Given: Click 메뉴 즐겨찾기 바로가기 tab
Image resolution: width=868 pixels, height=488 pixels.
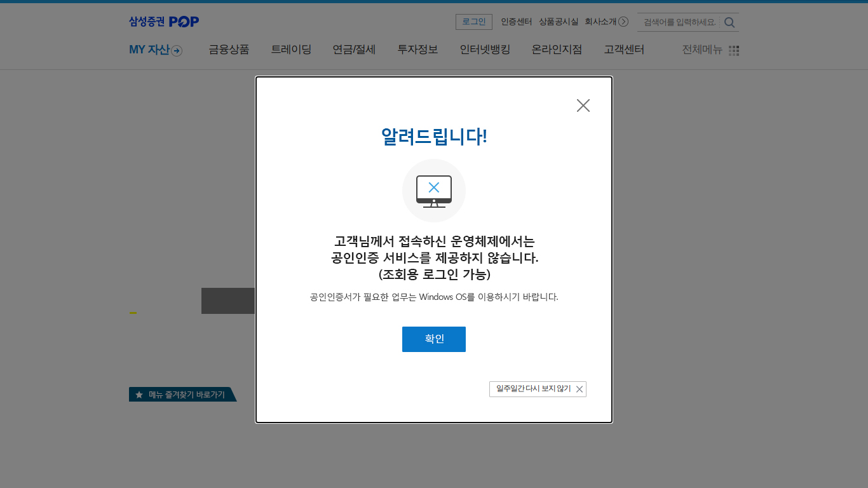Looking at the screenshot, I should pyautogui.click(x=182, y=395).
